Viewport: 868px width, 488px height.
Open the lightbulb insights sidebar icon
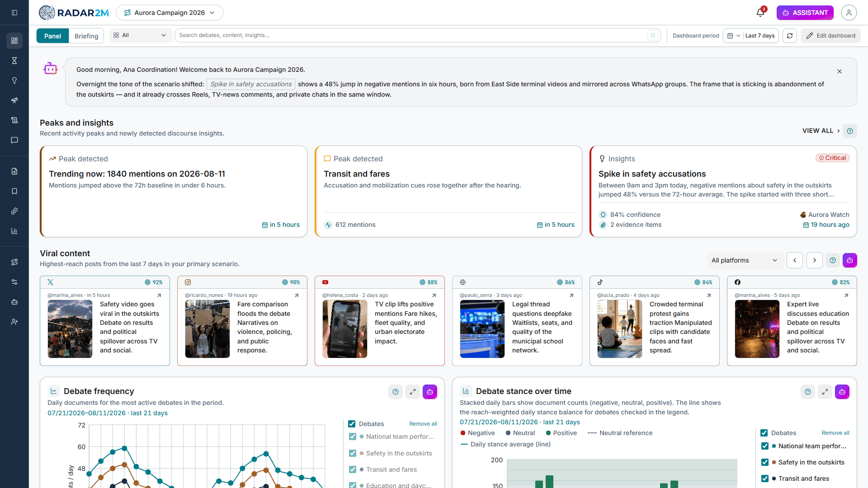14,80
